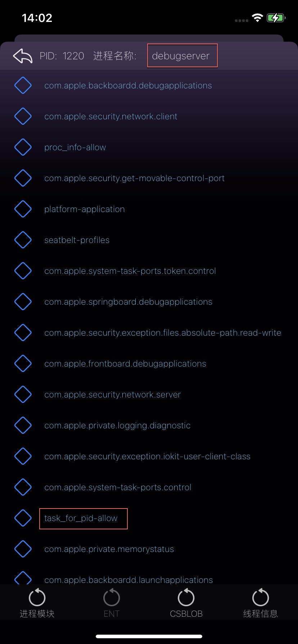Select the ENT tab

112,604
